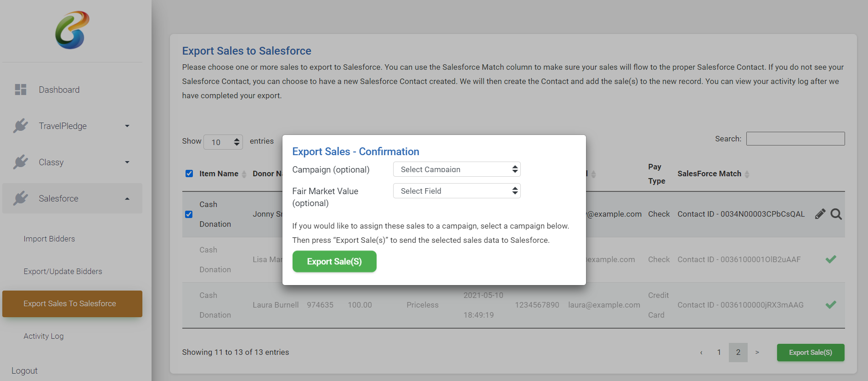Open the Fair Market Value Select Field dropdown

point(457,191)
